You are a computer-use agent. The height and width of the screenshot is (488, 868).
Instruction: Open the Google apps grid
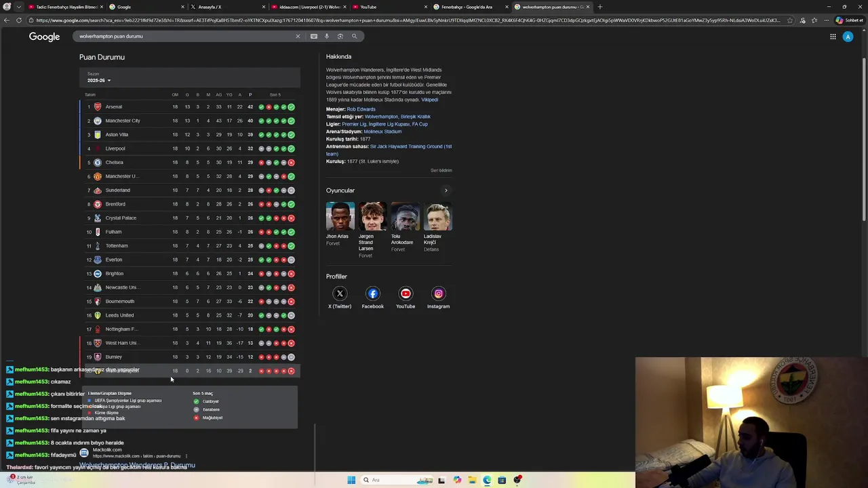coord(833,37)
